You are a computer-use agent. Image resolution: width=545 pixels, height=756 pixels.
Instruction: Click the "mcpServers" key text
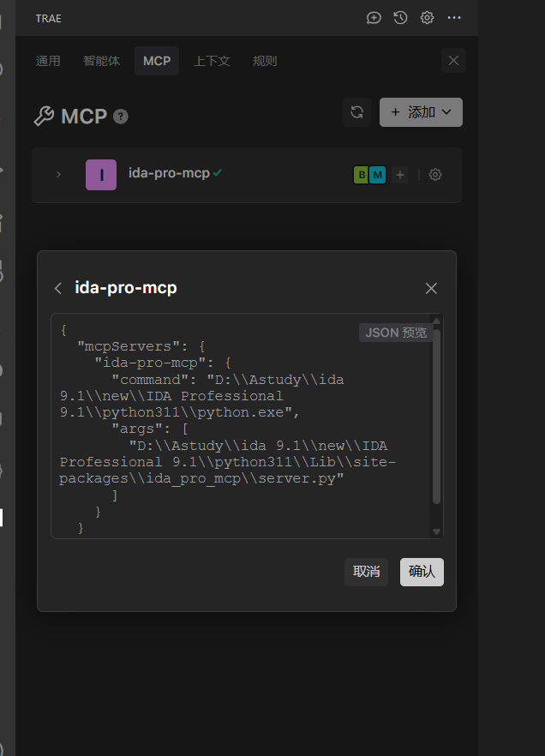point(128,346)
